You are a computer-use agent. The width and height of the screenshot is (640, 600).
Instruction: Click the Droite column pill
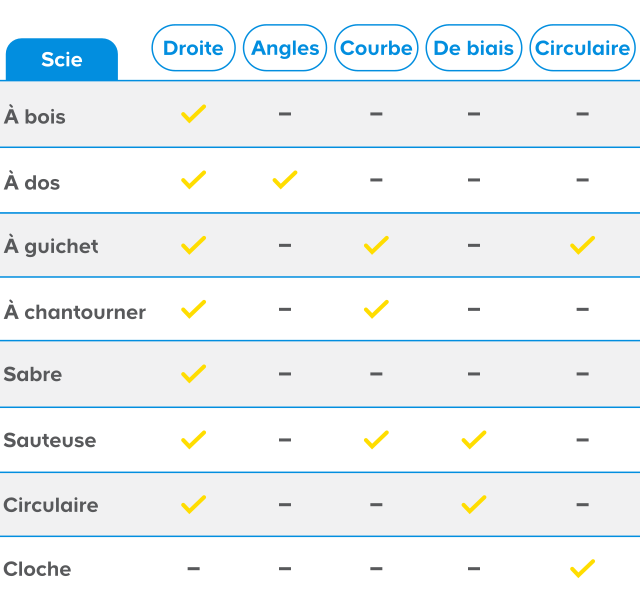pyautogui.click(x=193, y=48)
